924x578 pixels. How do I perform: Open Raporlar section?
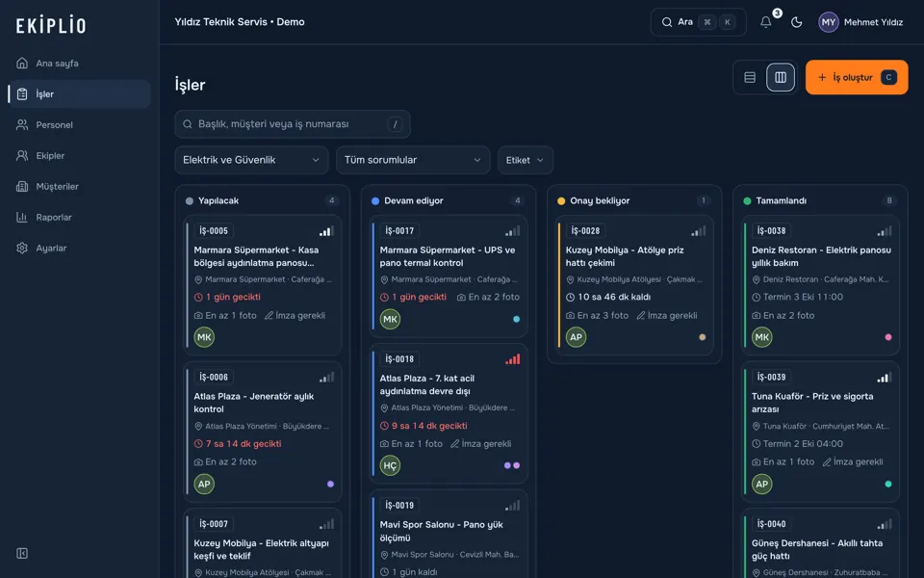(x=79, y=217)
